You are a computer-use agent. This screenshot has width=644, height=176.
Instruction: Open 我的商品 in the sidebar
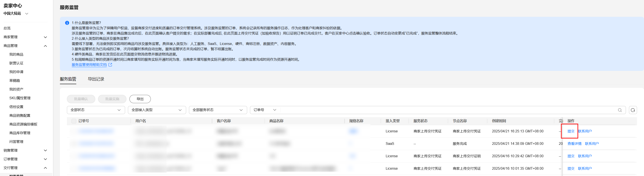pyautogui.click(x=16, y=55)
